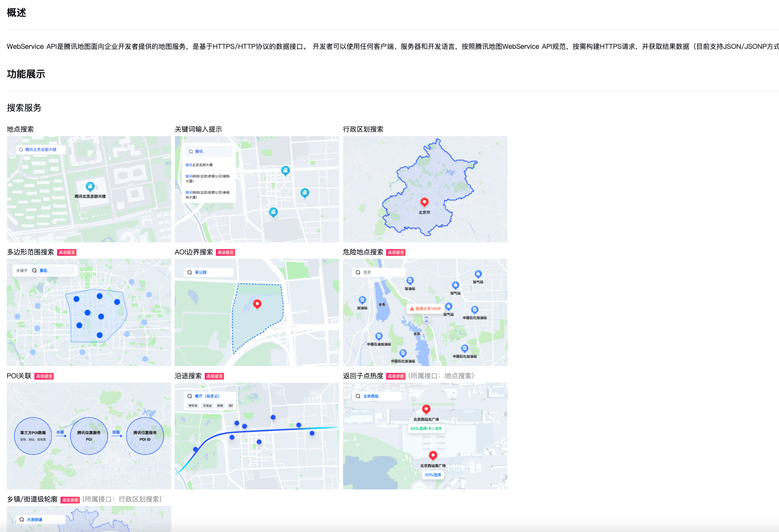Click the 高级服务 badge beside 沿途搜索
Image resolution: width=779 pixels, height=532 pixels.
pos(214,376)
